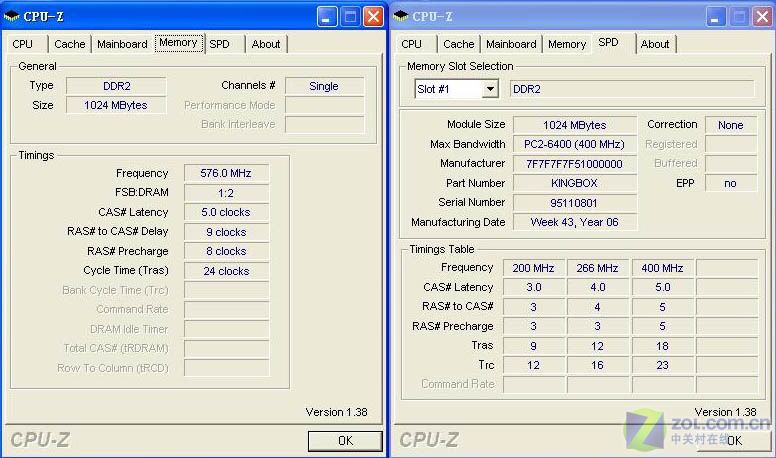The width and height of the screenshot is (776, 458).
Task: Select Manufacturer value 7F7F7F7F51000000
Action: tap(575, 164)
